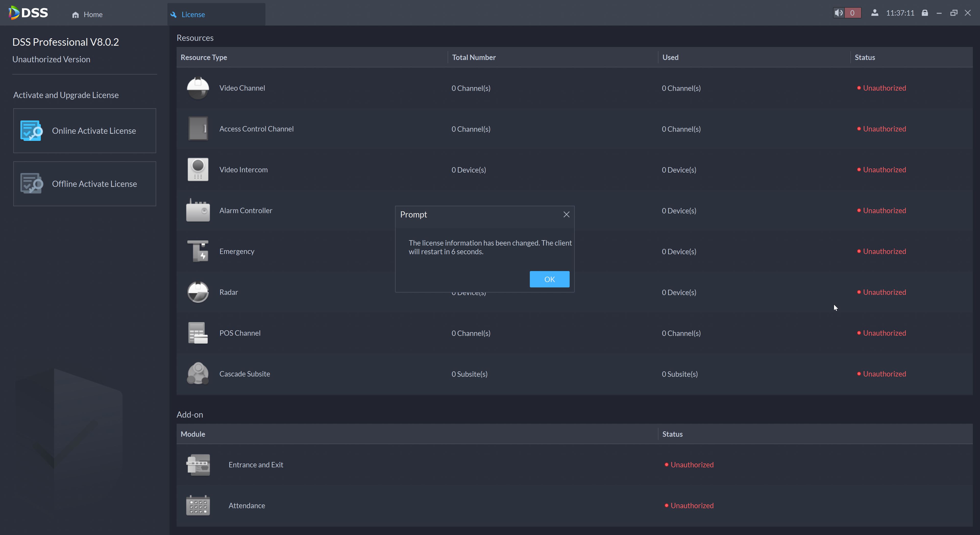The image size is (980, 535).
Task: Click the Video Channel camera icon
Action: [198, 88]
